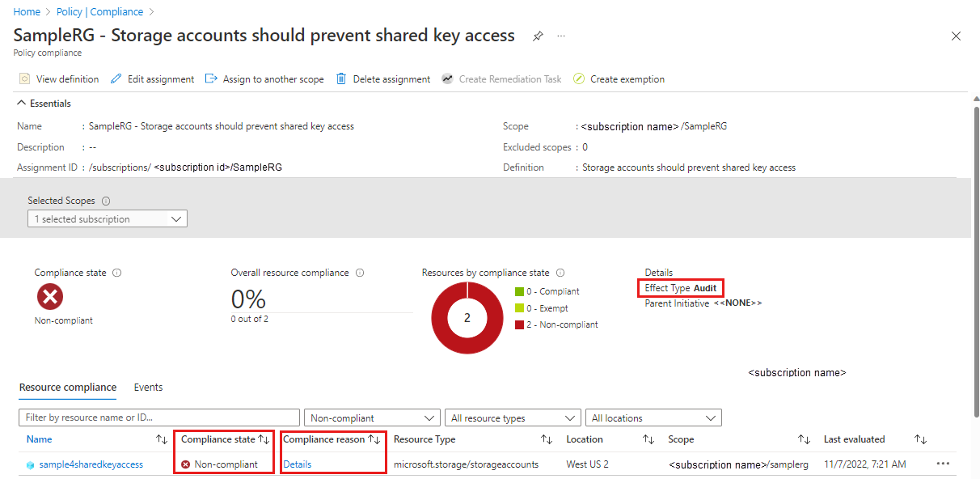
Task: Open the sample4sharedkeyaccess resource link
Action: click(91, 464)
